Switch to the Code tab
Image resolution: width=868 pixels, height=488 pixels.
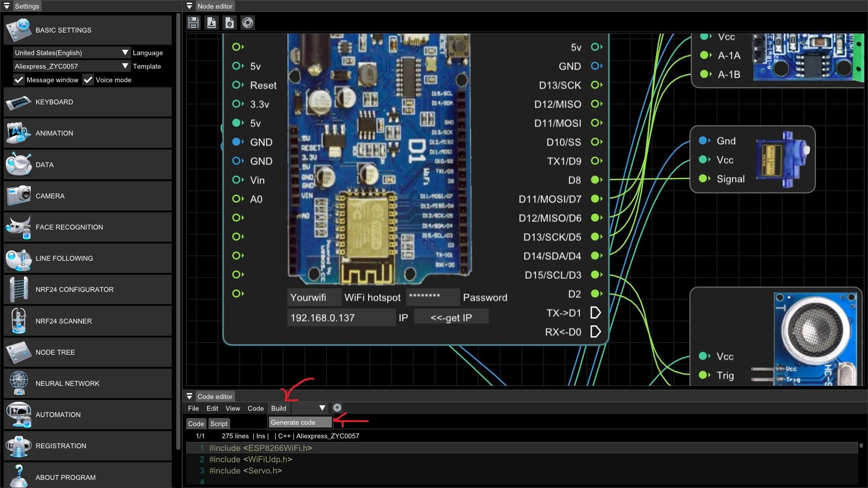196,424
